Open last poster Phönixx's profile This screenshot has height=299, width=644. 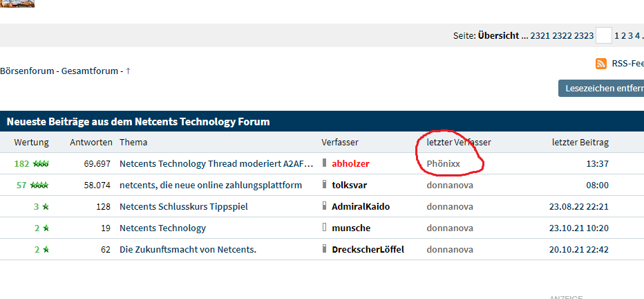(x=443, y=164)
